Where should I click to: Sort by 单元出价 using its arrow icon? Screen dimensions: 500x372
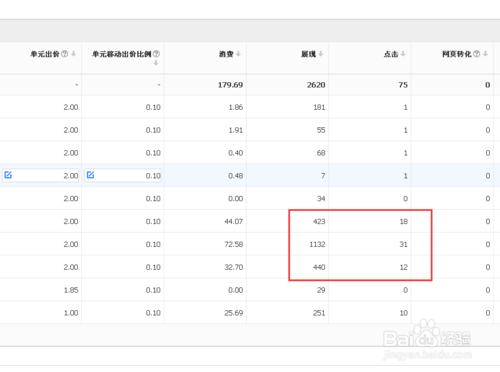(73, 54)
